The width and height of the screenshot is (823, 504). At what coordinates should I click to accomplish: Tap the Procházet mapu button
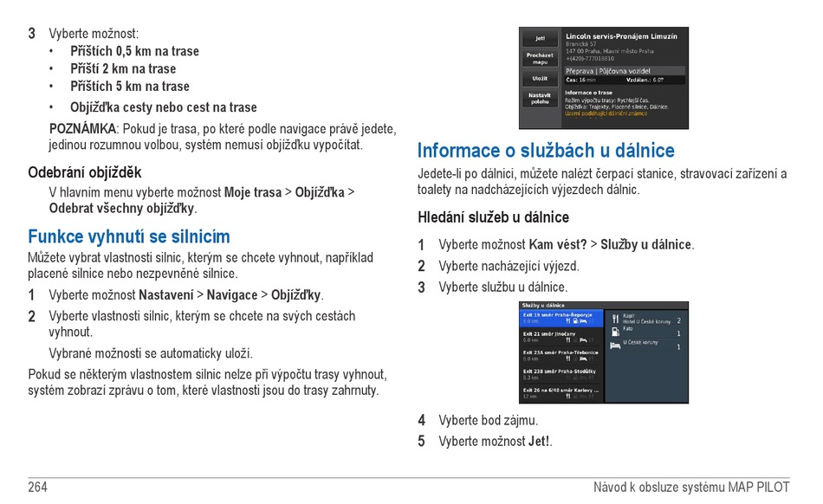point(540,58)
